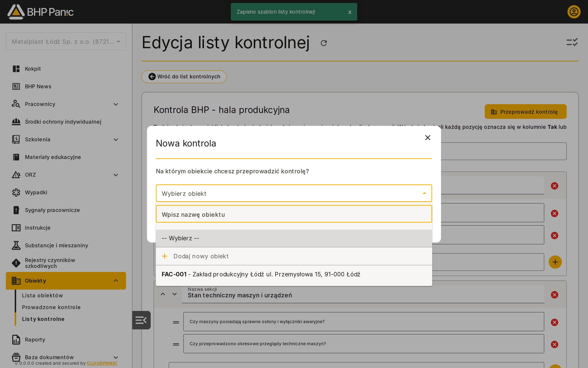Click the BHP Panic logo
The image size is (588, 368).
point(40,12)
